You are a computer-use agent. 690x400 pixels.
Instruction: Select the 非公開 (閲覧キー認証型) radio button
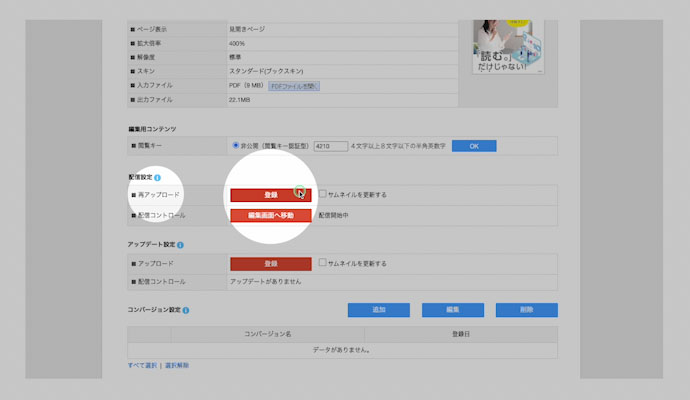(x=235, y=146)
